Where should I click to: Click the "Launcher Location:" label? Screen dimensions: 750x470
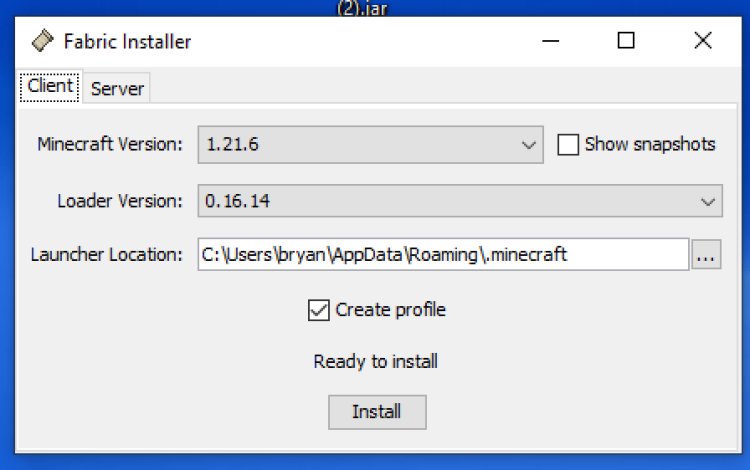[x=107, y=254]
